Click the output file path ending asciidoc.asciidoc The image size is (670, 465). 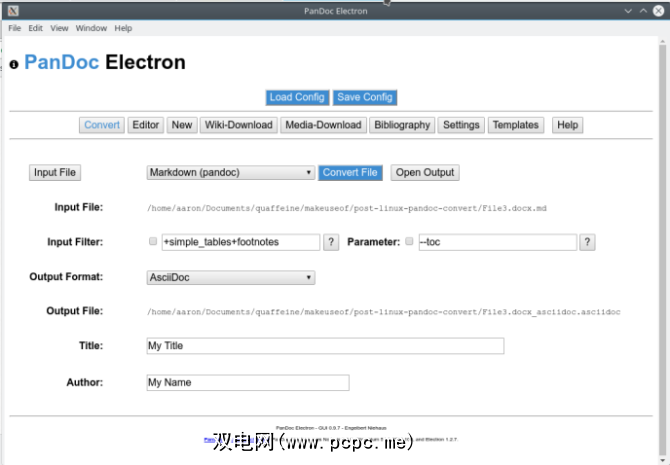384,312
